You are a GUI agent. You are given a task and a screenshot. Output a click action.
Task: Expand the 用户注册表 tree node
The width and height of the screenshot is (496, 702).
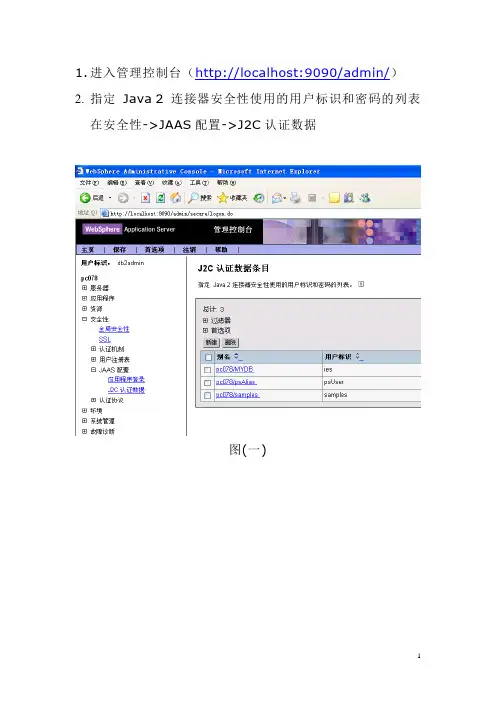(94, 359)
